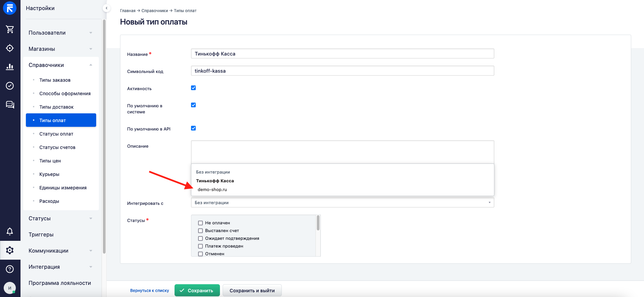The height and width of the screenshot is (297, 644).
Task: Click Сохранить и выйти button
Action: (x=252, y=290)
